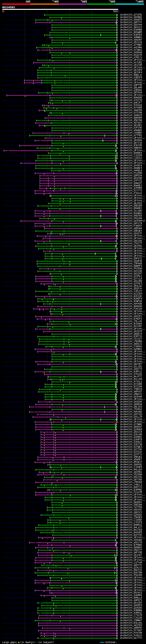Select label UniRef100_P80284
The width and height of the screenshot is (146, 644).
(x=131, y=218)
